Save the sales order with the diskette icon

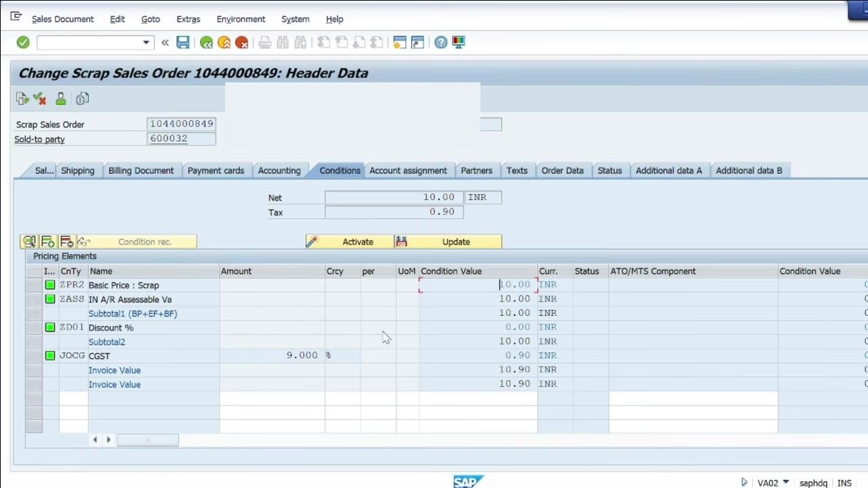(183, 43)
